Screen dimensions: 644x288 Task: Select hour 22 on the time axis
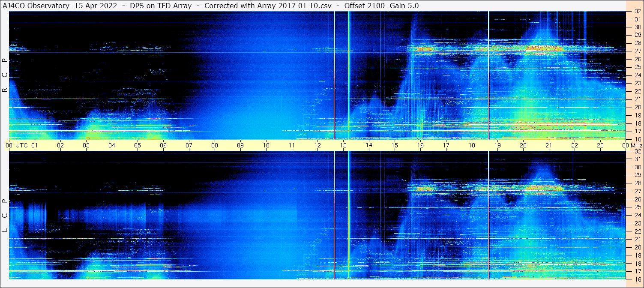pyautogui.click(x=575, y=145)
